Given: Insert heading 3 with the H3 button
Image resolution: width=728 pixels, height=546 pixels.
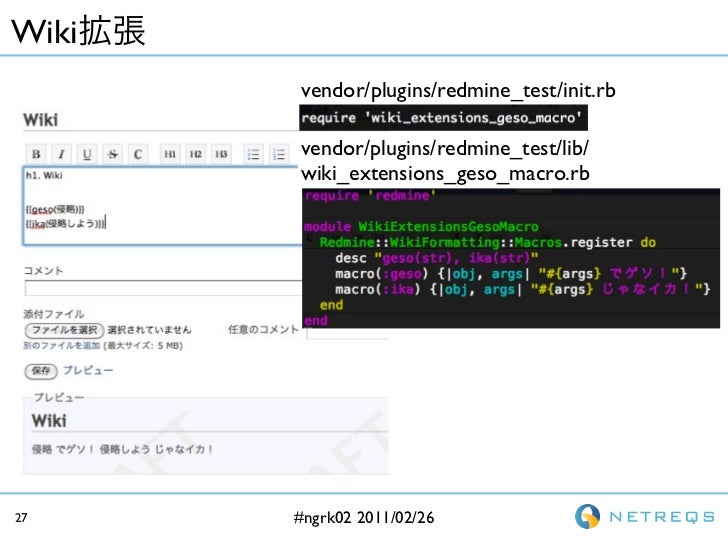Looking at the screenshot, I should 221,154.
